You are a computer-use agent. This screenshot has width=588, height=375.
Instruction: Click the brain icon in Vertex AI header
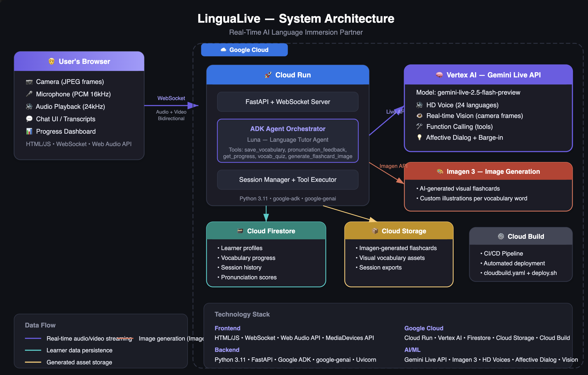(x=439, y=75)
